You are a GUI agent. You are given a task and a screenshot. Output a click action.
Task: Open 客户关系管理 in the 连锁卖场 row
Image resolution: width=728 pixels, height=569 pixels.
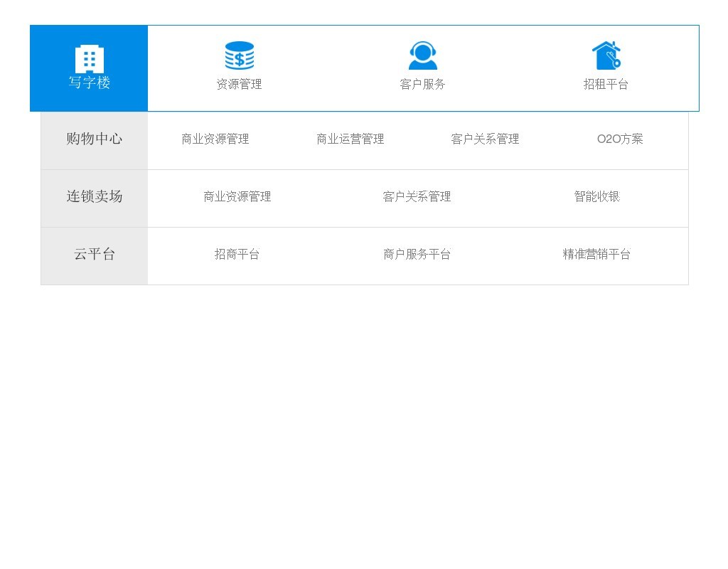click(417, 196)
